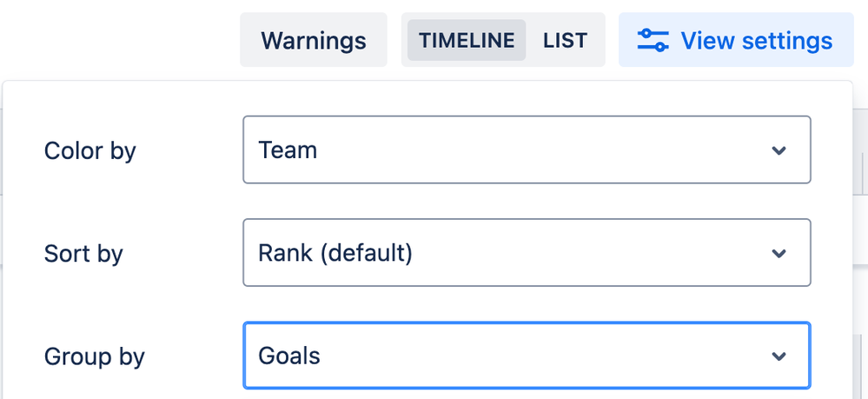
Task: Click the "Color by" label
Action: (89, 150)
